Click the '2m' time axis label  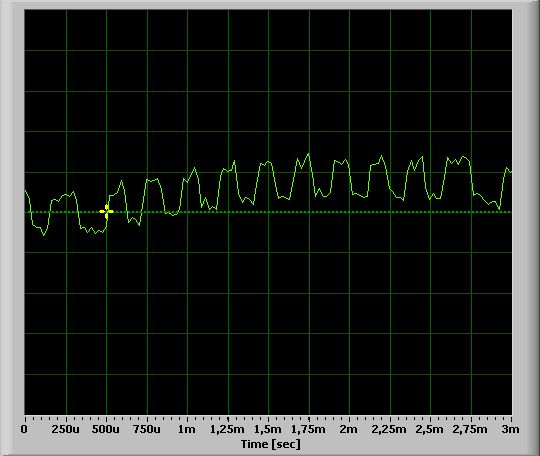pos(349,429)
